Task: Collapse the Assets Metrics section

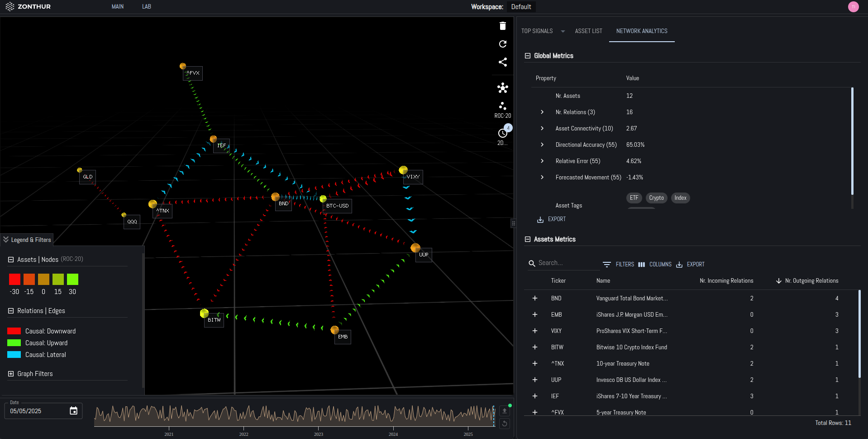Action: (x=527, y=239)
